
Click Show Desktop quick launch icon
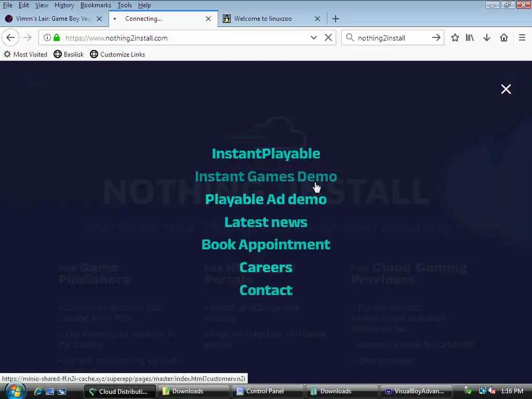(x=49, y=391)
